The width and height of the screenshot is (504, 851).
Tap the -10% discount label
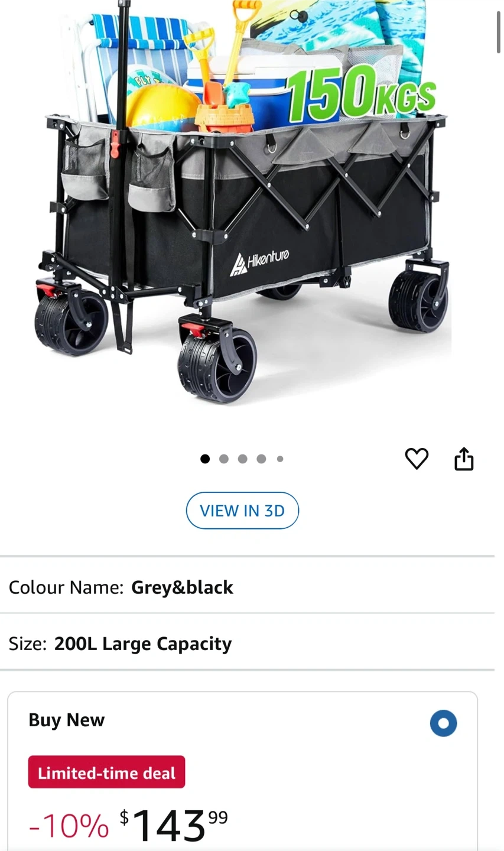(x=69, y=826)
